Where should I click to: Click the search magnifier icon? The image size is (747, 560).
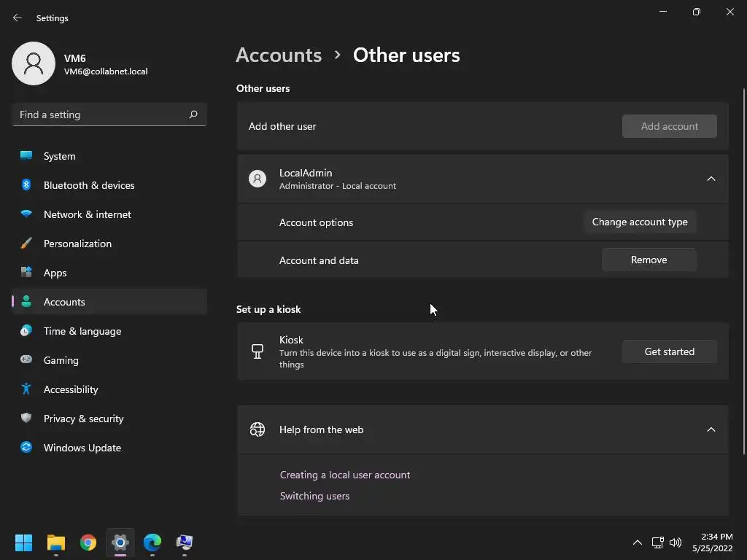[193, 114]
